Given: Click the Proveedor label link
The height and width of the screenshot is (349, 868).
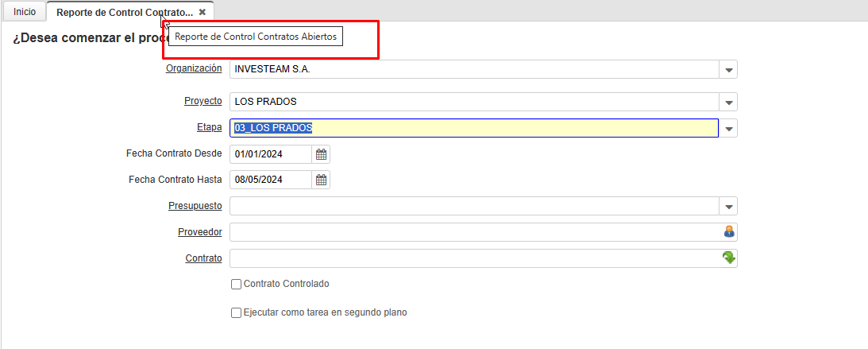Looking at the screenshot, I should pyautogui.click(x=199, y=232).
